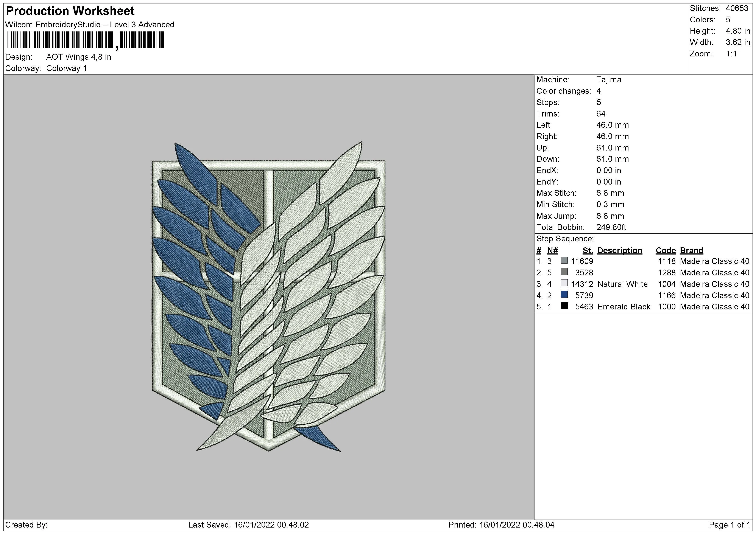Click the Emerald Black color swatch

(x=564, y=306)
